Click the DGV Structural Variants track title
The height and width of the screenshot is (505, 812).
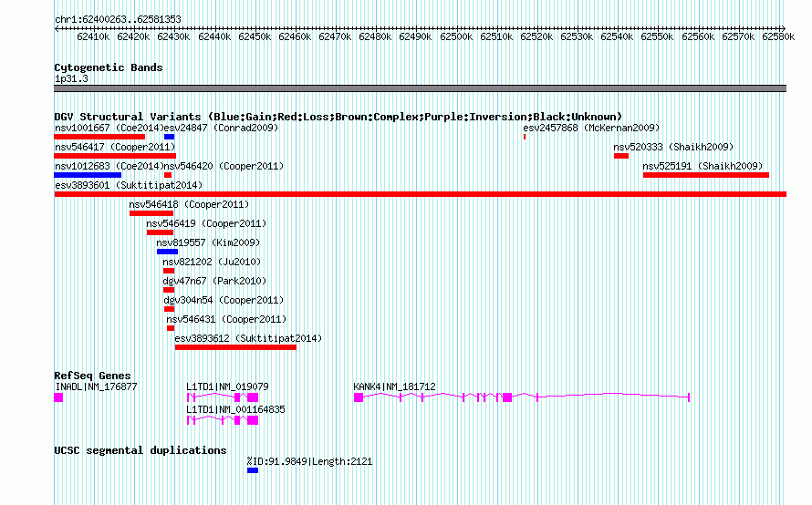pyautogui.click(x=338, y=117)
